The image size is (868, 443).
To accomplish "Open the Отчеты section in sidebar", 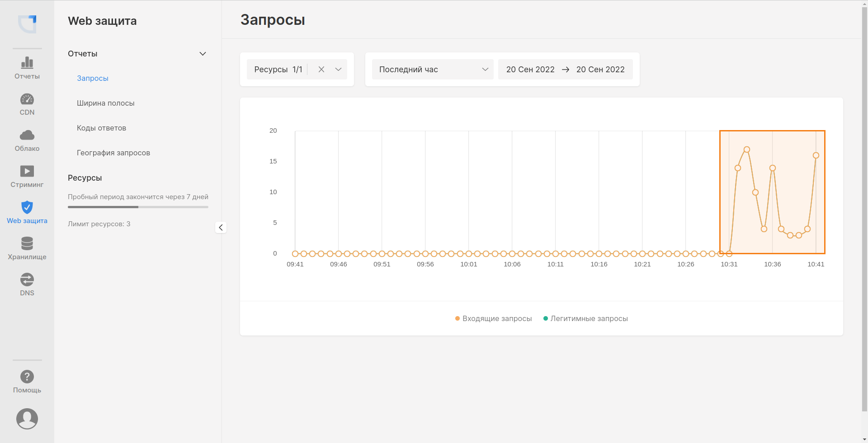I will pyautogui.click(x=27, y=68).
